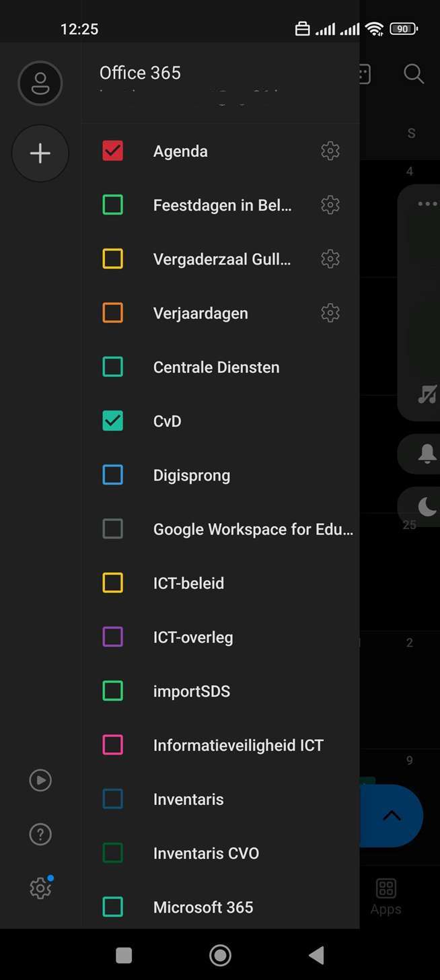Screen dimensions: 440x980
Task: Uncheck the CvD calendar checkbox
Action: [113, 421]
